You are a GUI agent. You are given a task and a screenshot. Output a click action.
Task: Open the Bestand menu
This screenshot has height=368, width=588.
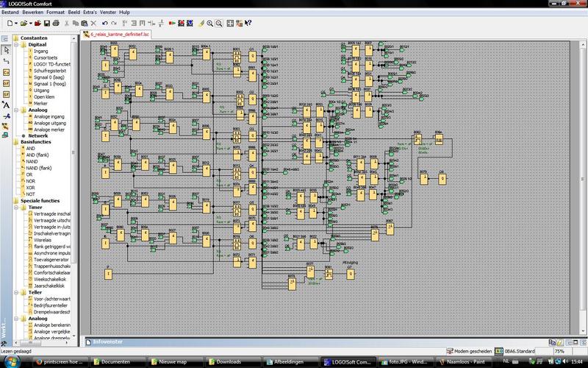point(10,13)
